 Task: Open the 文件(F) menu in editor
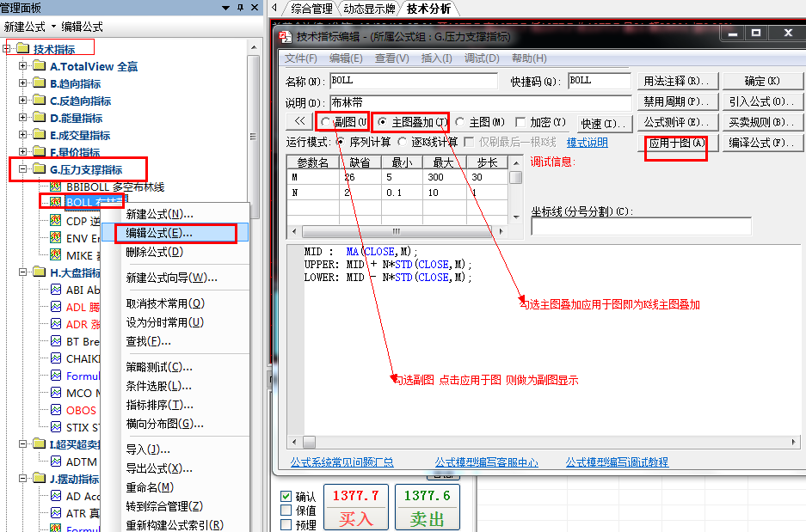click(x=301, y=58)
